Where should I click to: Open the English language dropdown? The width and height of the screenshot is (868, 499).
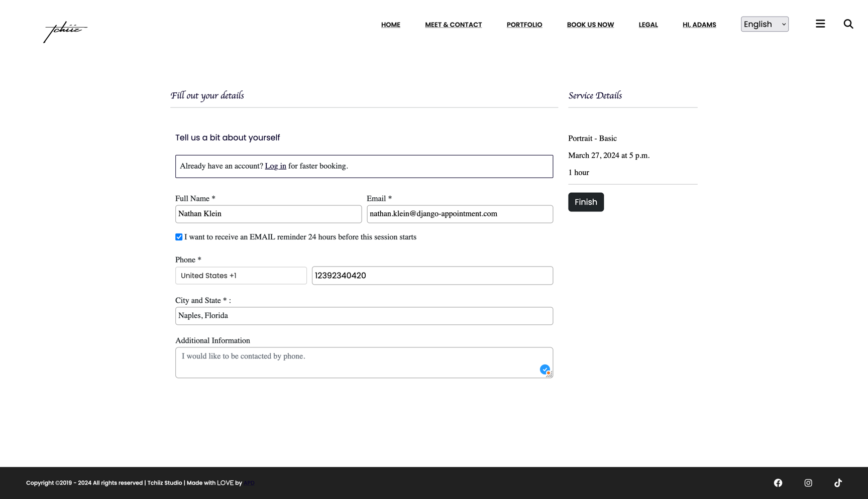765,24
